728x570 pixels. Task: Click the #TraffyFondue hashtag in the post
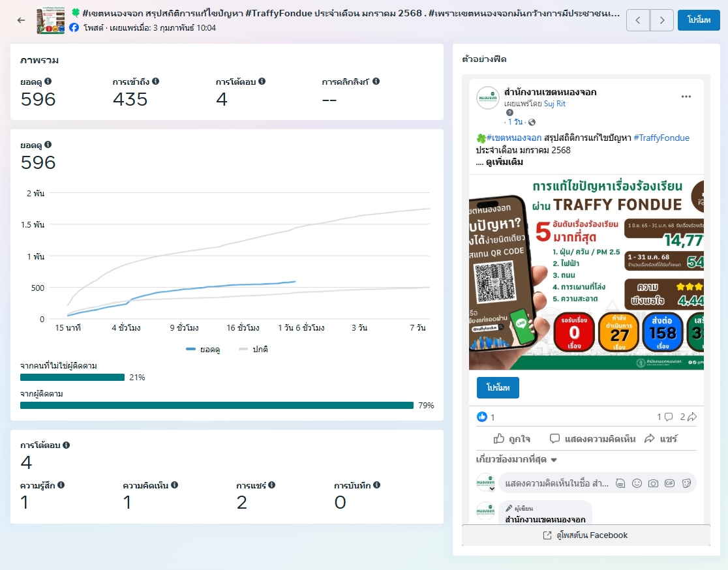(x=661, y=138)
